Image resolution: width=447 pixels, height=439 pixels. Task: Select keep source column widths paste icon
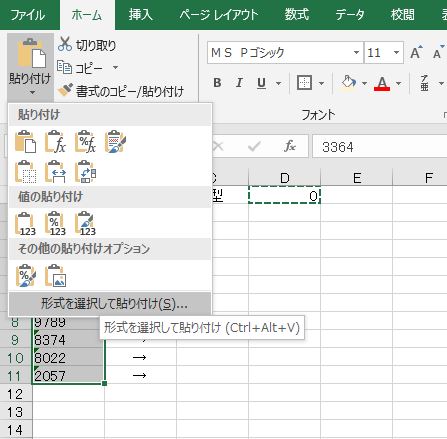55,172
